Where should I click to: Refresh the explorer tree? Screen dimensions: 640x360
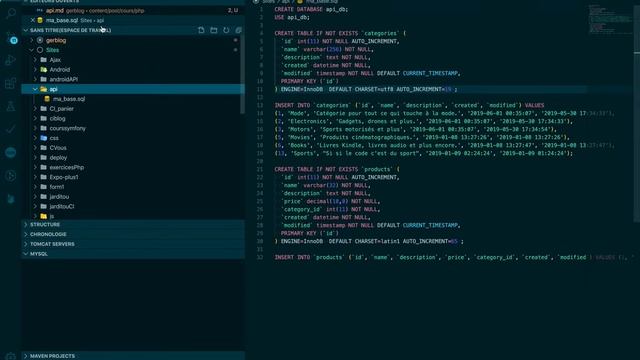pyautogui.click(x=226, y=30)
